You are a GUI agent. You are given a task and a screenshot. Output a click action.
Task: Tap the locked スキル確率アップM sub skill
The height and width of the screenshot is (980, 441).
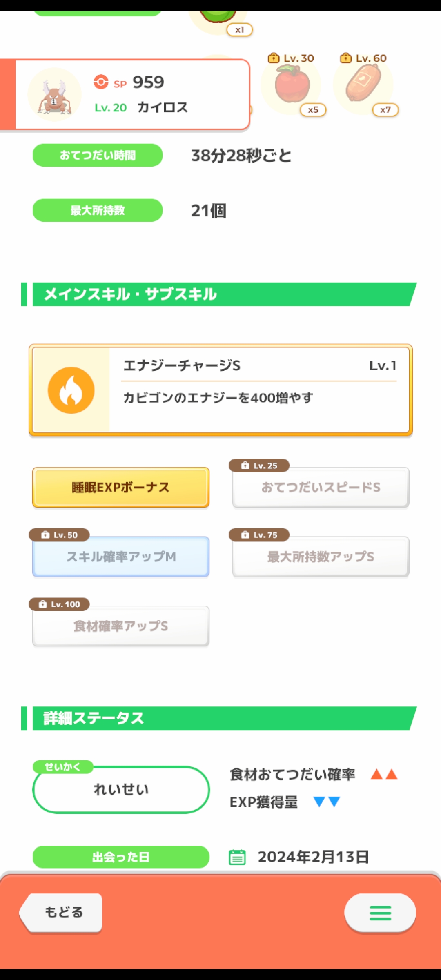tap(121, 557)
